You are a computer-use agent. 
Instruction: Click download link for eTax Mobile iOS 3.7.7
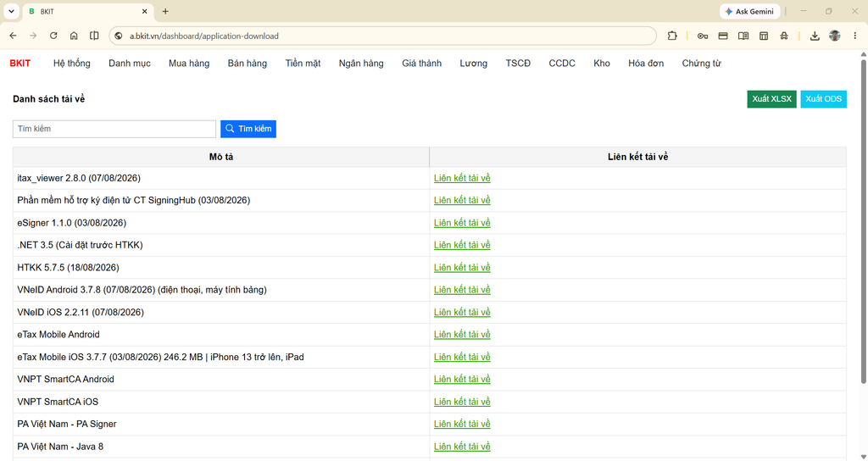pyautogui.click(x=462, y=358)
